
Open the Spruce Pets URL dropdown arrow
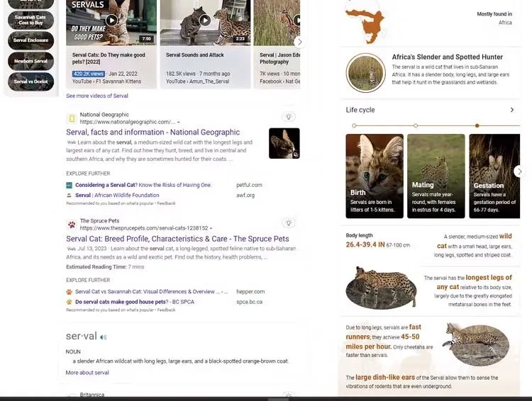(211, 228)
